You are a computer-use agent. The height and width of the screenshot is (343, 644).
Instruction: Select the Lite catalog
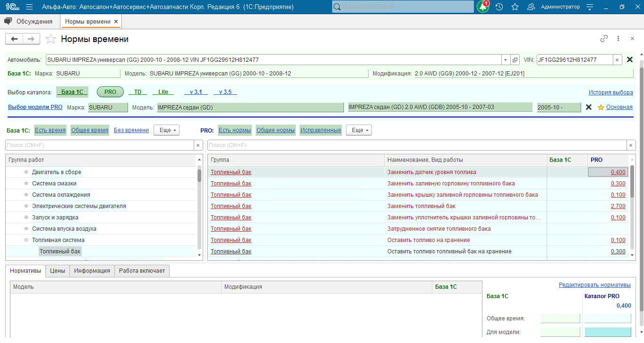pos(163,92)
